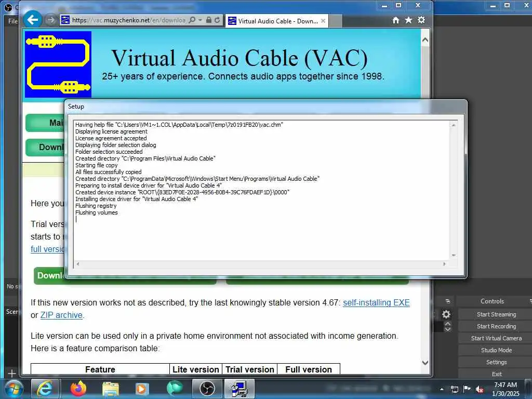The image size is (532, 399).
Task: Click the security lock icon in address bar
Action: tap(209, 20)
